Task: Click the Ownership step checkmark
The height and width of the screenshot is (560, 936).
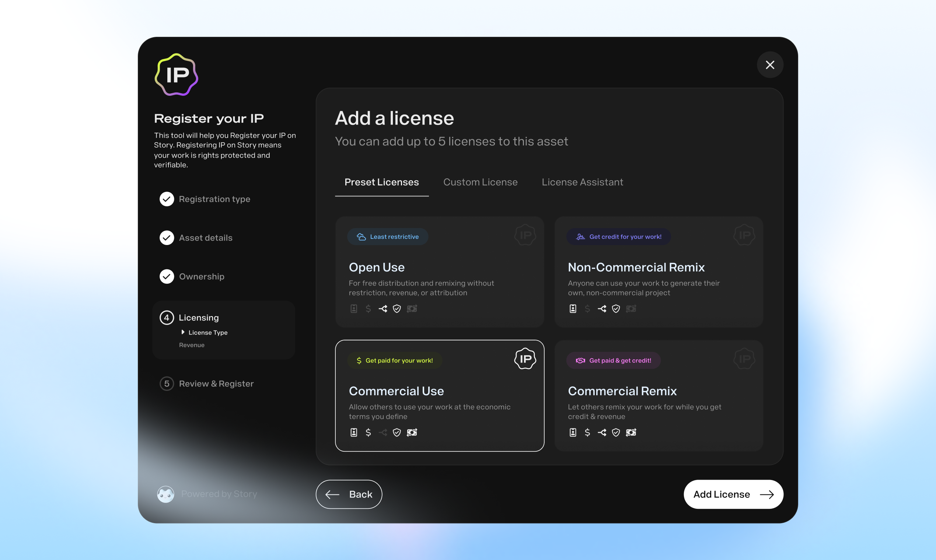Action: [x=167, y=277]
